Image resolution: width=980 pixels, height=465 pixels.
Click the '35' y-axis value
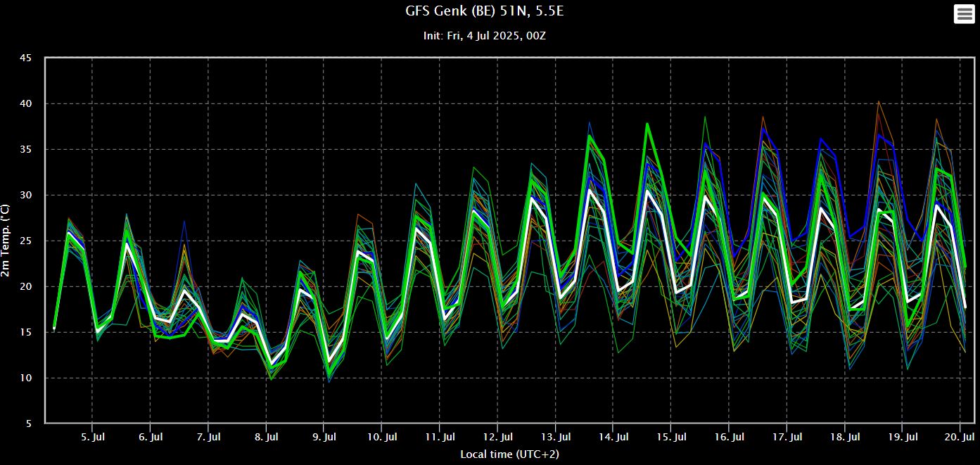click(x=26, y=150)
